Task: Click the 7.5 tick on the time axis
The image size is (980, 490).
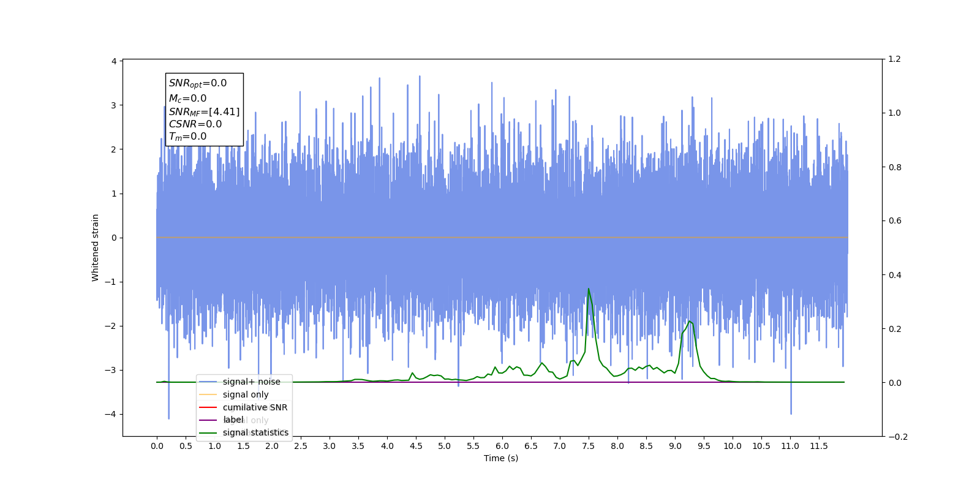Action: pos(589,446)
